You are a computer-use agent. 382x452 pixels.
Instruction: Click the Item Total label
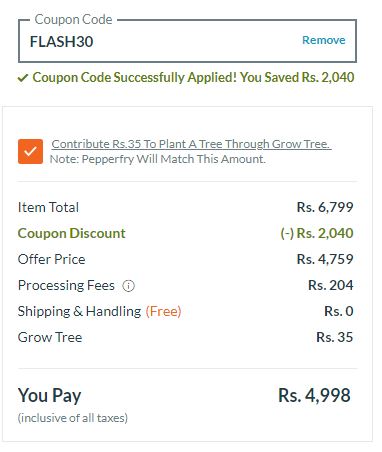click(x=48, y=207)
